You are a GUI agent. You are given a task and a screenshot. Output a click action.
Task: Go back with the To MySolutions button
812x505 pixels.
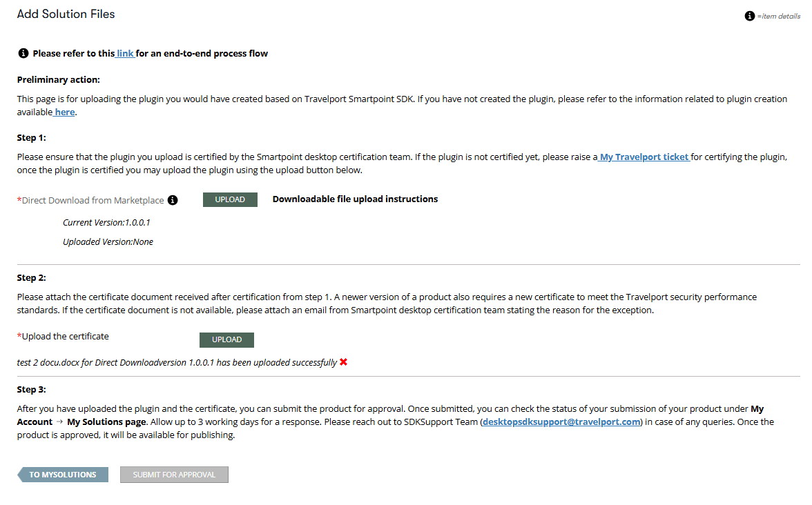coord(63,475)
